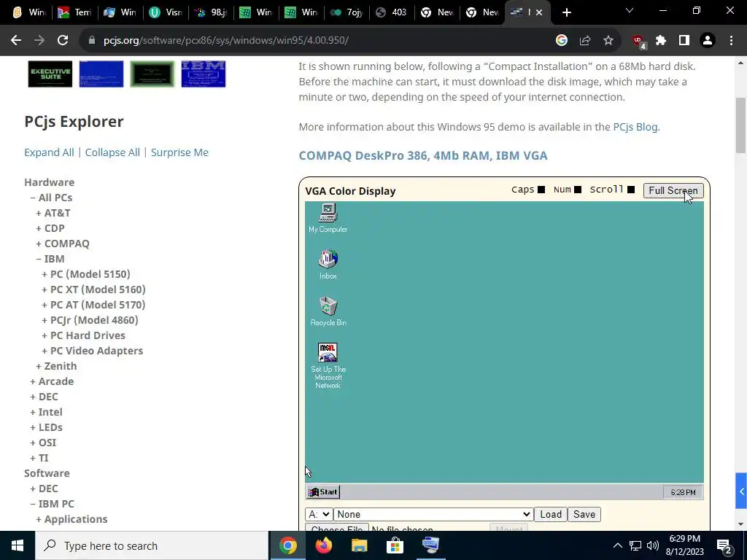Open a new browser tab
This screenshot has width=747, height=560.
[x=566, y=12]
